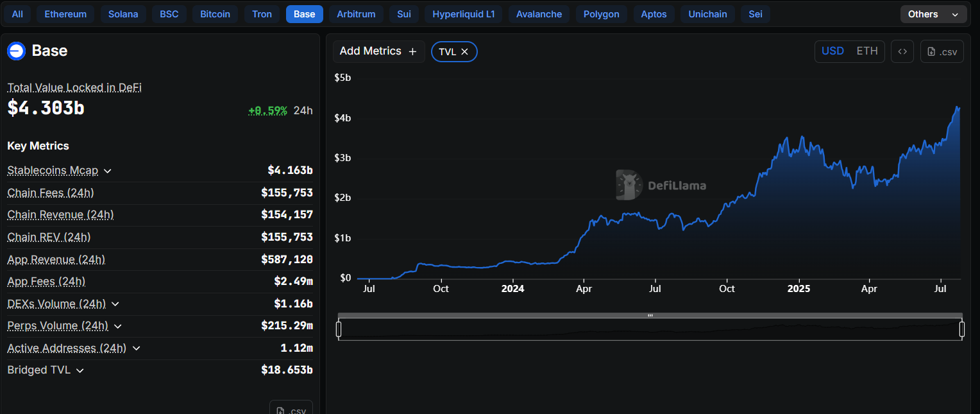Select the Unichain chain tab
980x414 pixels.
707,14
